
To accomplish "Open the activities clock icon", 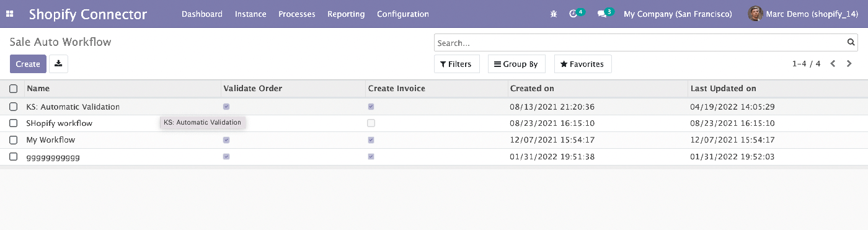I will pyautogui.click(x=573, y=14).
